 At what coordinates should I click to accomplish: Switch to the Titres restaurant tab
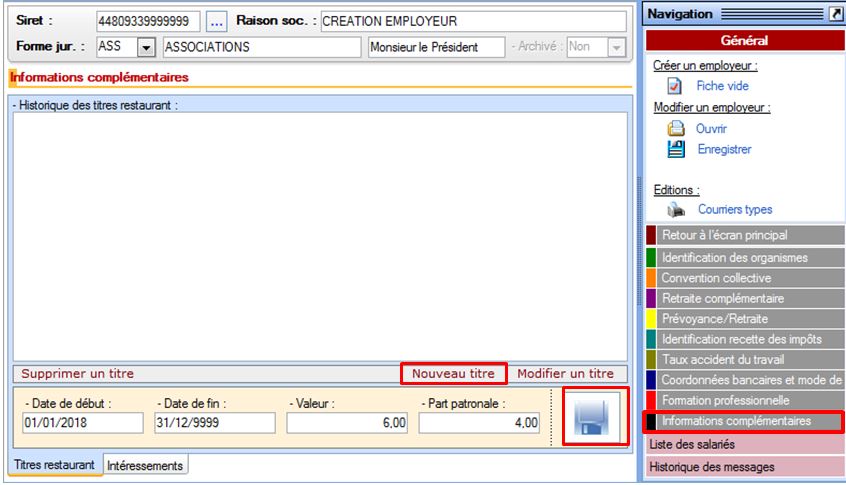coord(54,464)
